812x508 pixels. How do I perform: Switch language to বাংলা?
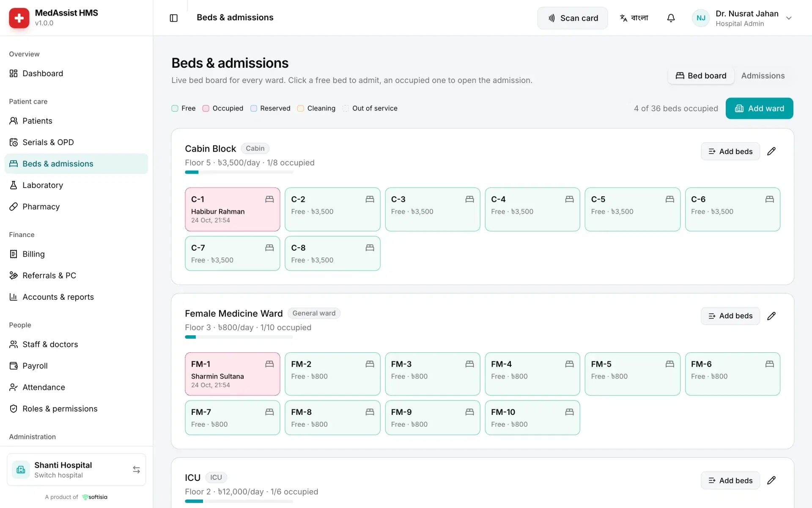634,18
